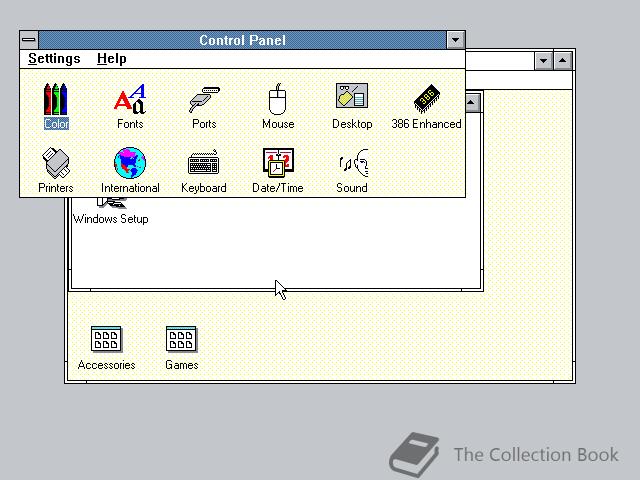The image size is (640, 480).
Task: Click the 'Mouse' label text
Action: (x=278, y=124)
